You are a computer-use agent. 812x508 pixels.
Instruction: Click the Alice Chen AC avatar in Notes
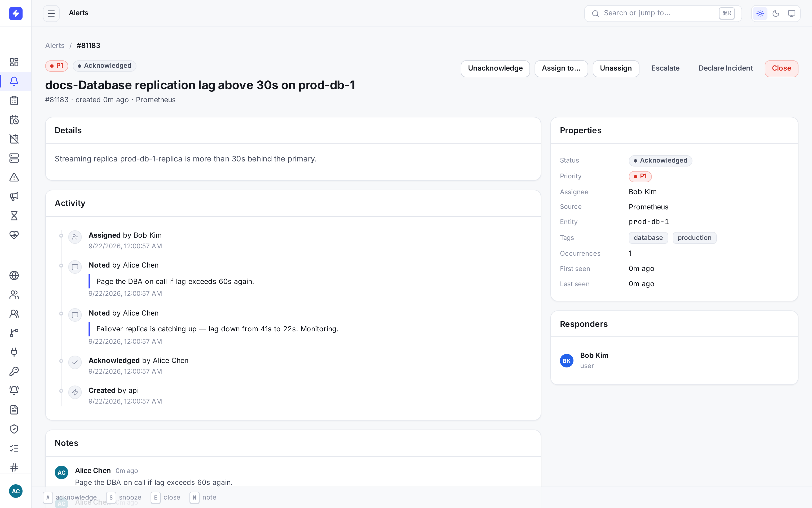tap(61, 472)
